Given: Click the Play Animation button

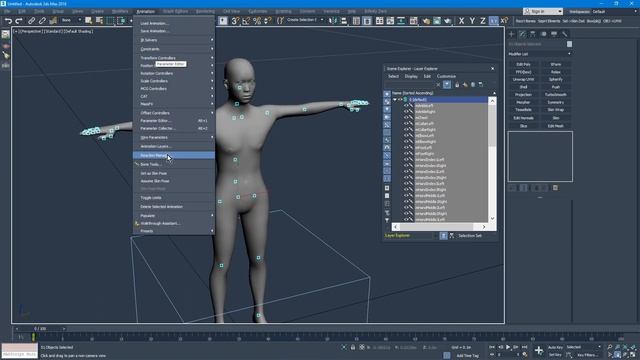Looking at the screenshot, I should 508,347.
